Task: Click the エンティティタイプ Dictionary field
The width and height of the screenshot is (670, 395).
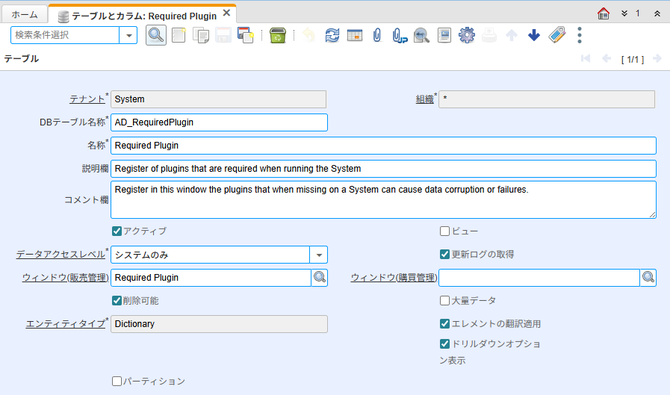Action: (x=219, y=324)
